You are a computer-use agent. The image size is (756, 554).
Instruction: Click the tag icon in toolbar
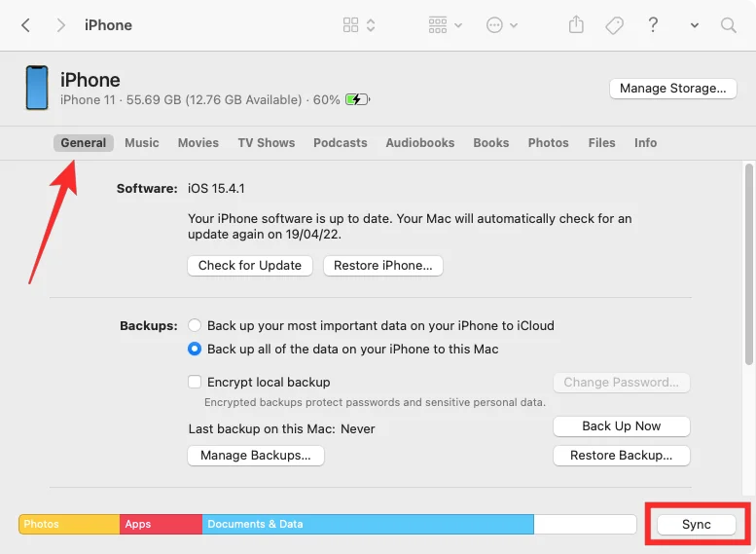pos(614,25)
